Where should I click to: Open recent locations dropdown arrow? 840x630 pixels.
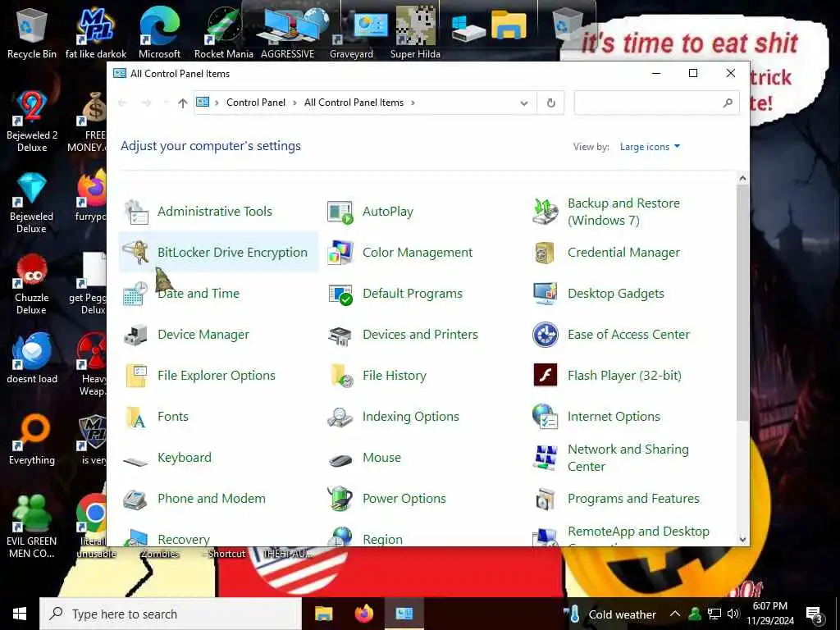click(166, 103)
